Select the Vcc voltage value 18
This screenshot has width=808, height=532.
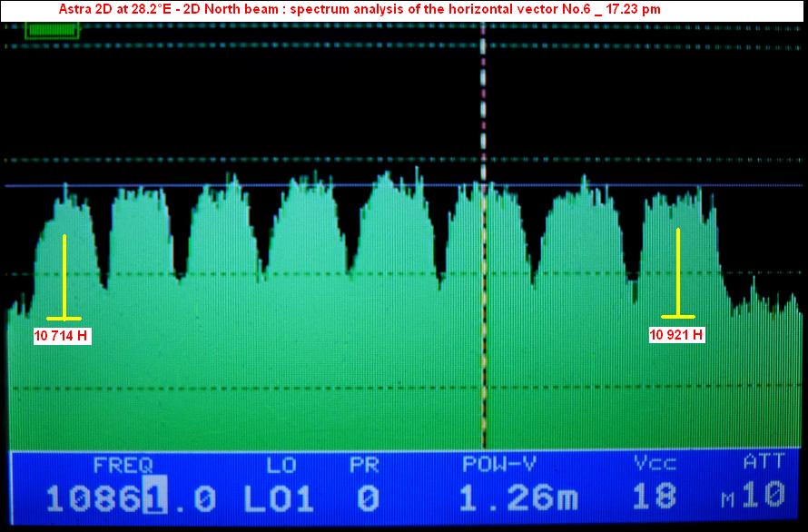click(655, 498)
